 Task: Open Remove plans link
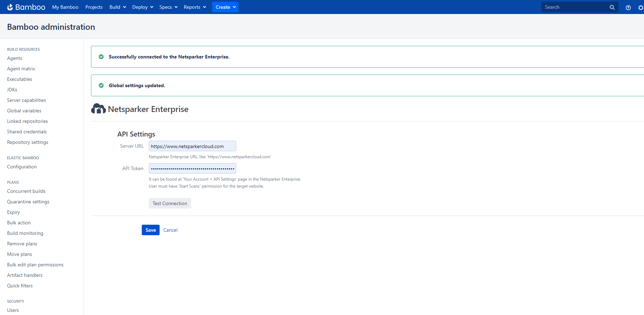coord(22,244)
